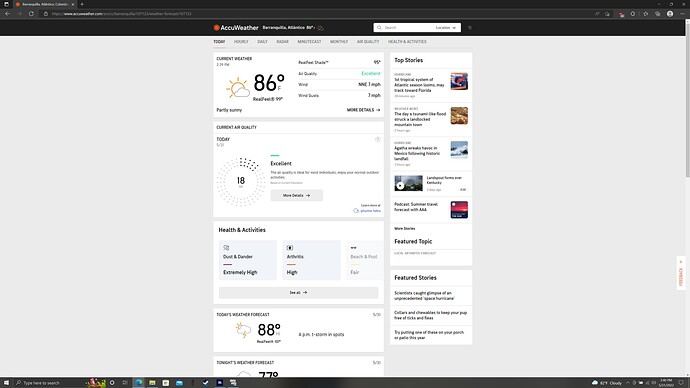690x388 pixels.
Task: Click the info icon in the air quality card
Action: click(378, 139)
